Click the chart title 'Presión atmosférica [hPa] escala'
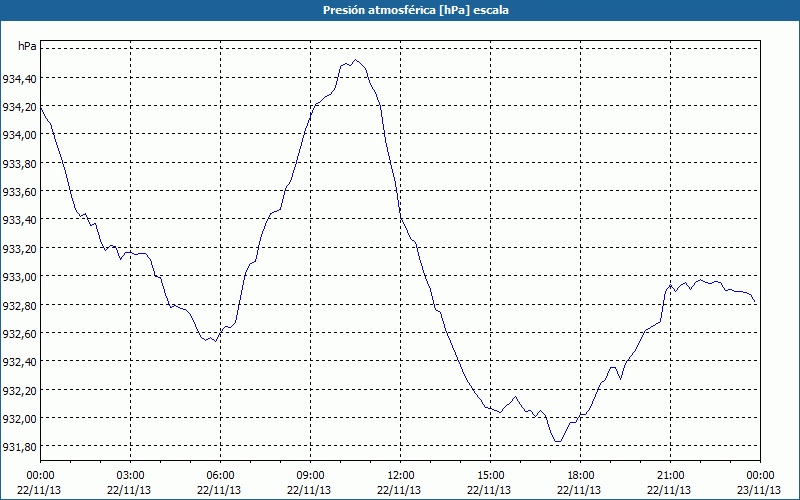This screenshot has height=500, width=800. [x=415, y=10]
